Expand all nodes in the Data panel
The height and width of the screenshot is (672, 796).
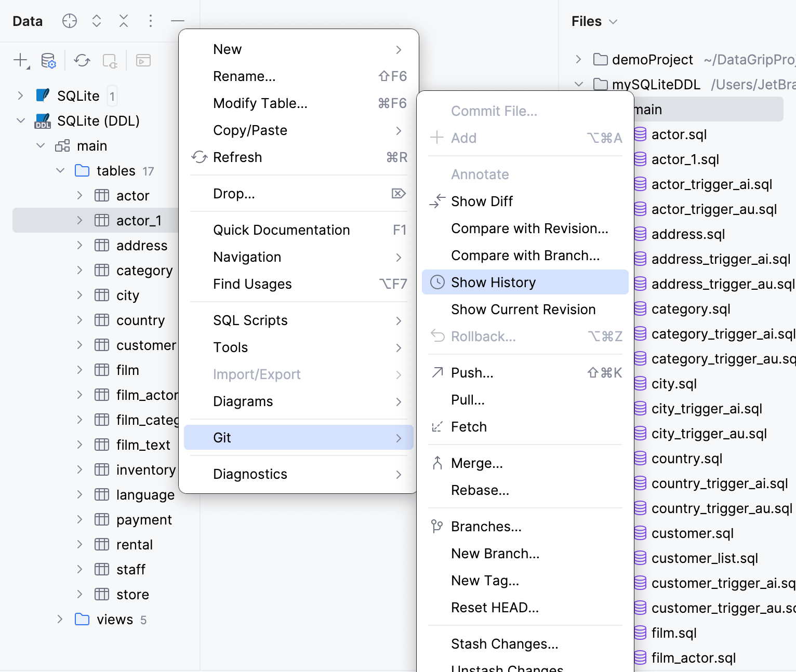click(97, 21)
